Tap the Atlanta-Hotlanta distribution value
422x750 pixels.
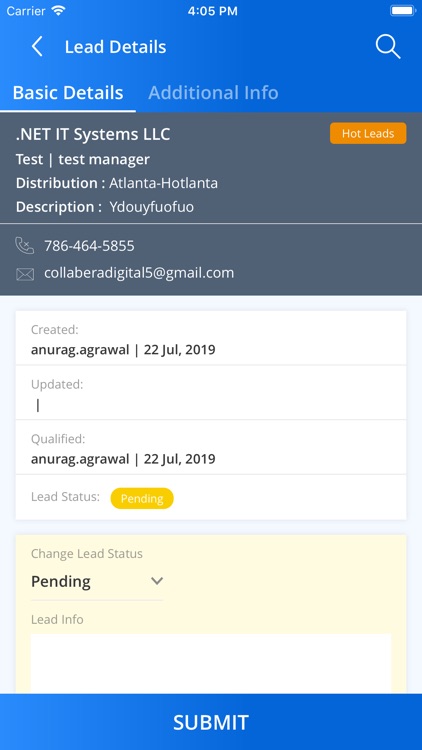pyautogui.click(x=163, y=183)
